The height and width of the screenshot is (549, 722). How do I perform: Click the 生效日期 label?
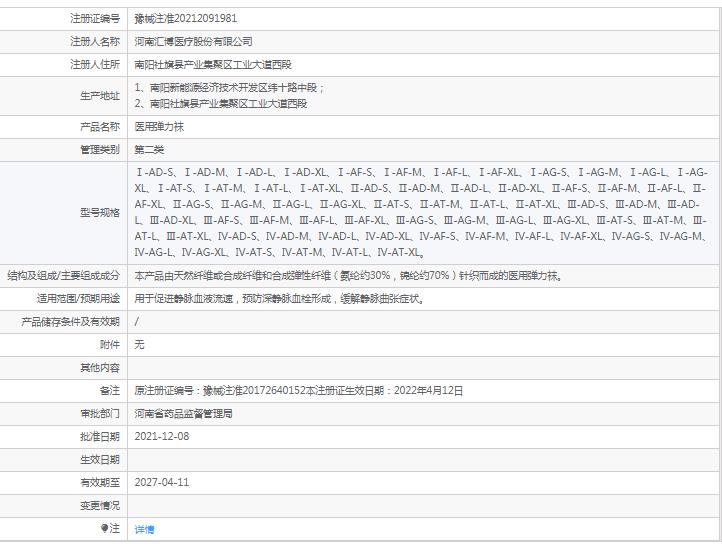(100, 460)
